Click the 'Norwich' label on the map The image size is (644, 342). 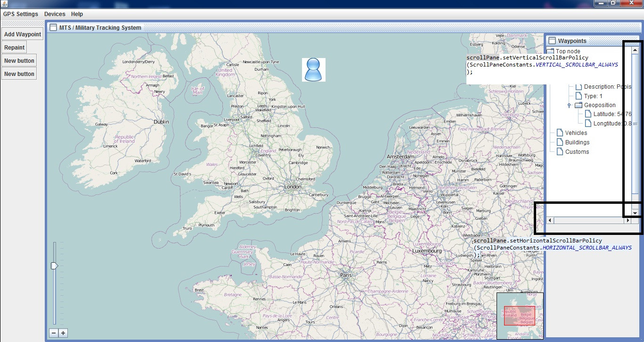point(323,147)
